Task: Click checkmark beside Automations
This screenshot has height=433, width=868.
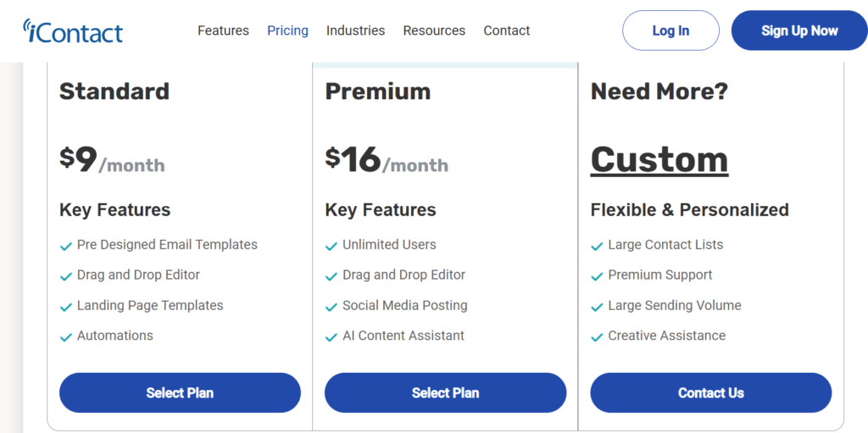Action: pyautogui.click(x=66, y=337)
